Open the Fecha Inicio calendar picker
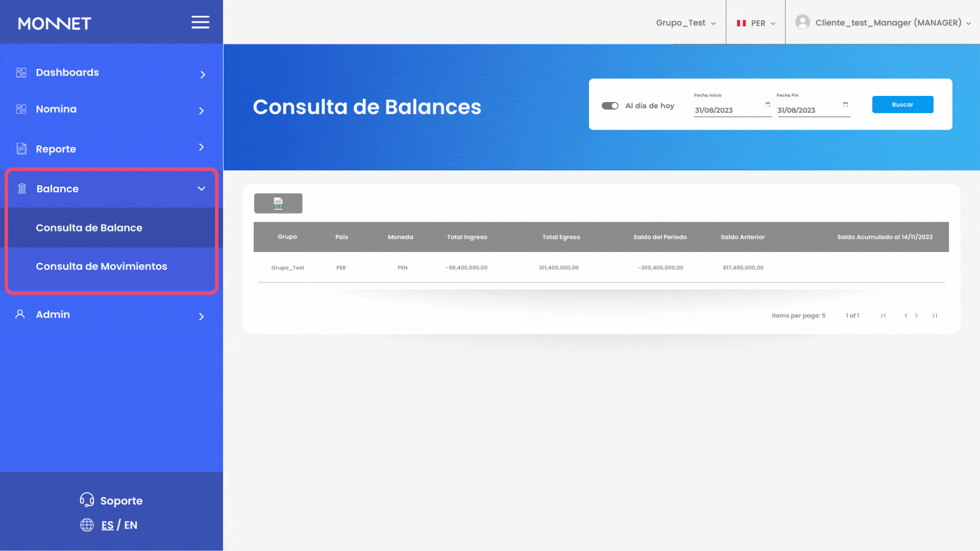The width and height of the screenshot is (980, 551). [x=768, y=105]
